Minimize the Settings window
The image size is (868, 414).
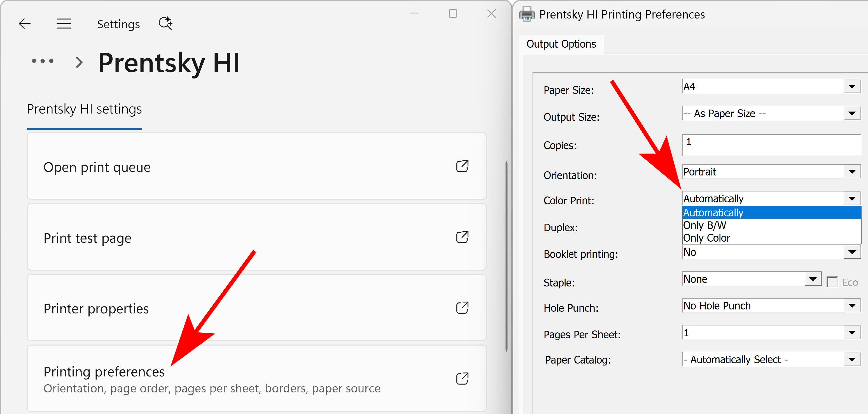point(414,13)
